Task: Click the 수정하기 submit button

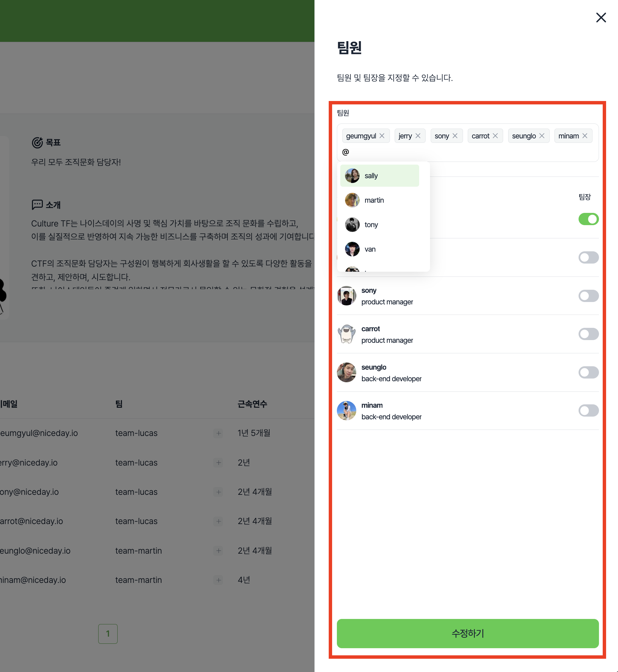Action: coord(468,633)
